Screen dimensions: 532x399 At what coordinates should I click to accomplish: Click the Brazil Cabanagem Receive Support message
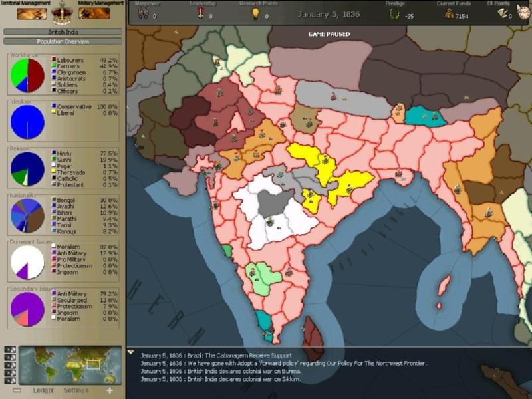[x=216, y=356]
